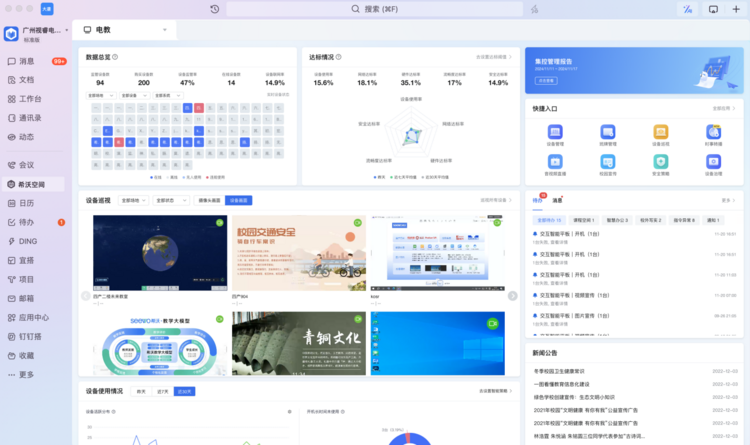The height and width of the screenshot is (445, 750).
Task: Select 近7天 in 设备使用情况
Action: coord(163,391)
